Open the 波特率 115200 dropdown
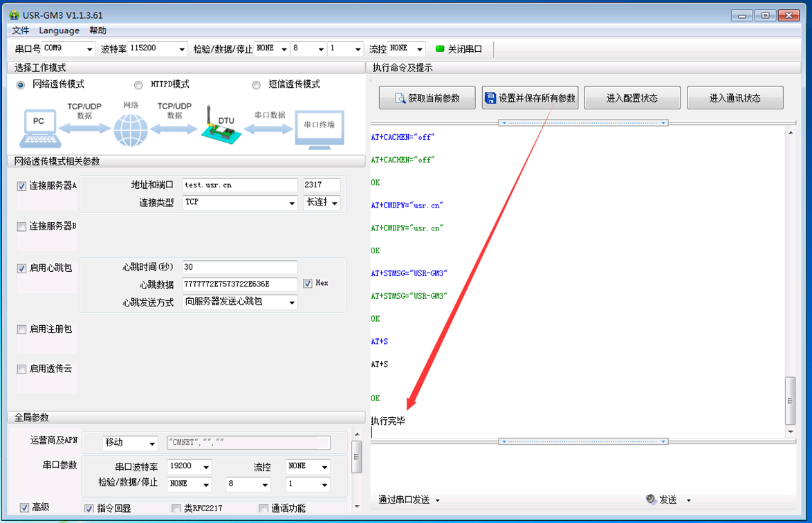The width and height of the screenshot is (812, 523). point(182,49)
